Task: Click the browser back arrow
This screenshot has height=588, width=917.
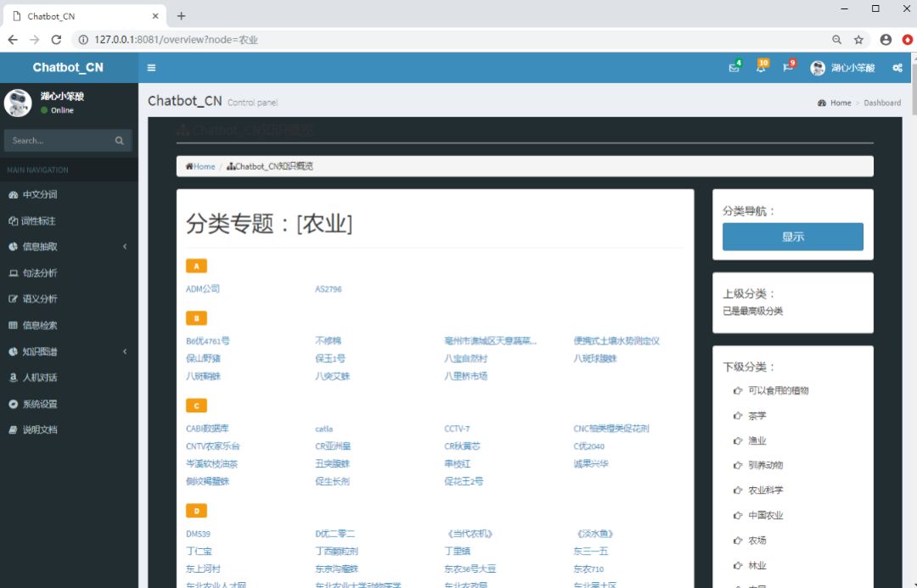Action: [x=13, y=40]
